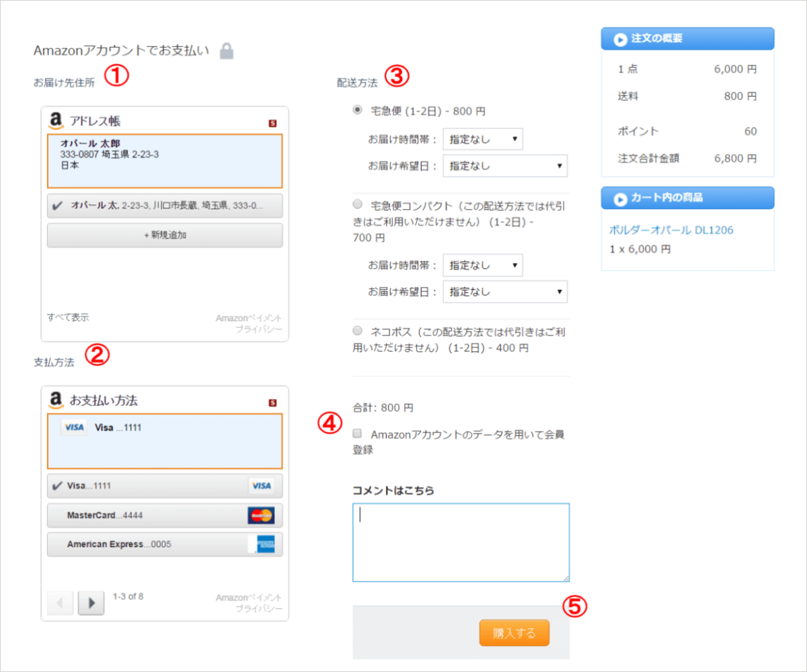Click Amazonペイメント link in the address widget

tap(249, 318)
